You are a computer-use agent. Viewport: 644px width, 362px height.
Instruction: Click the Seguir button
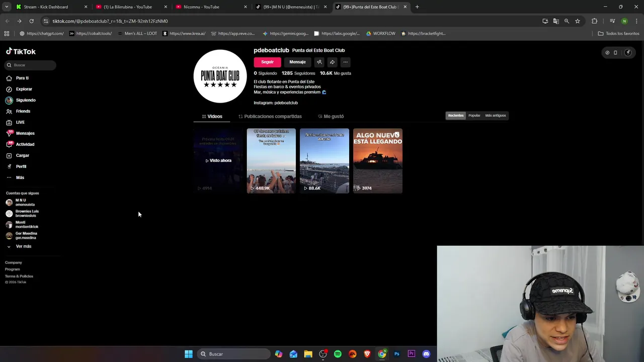(267, 62)
